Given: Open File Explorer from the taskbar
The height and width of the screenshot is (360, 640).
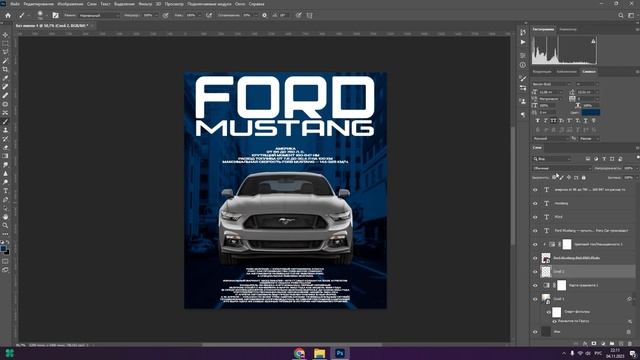Looking at the screenshot, I should [x=319, y=353].
